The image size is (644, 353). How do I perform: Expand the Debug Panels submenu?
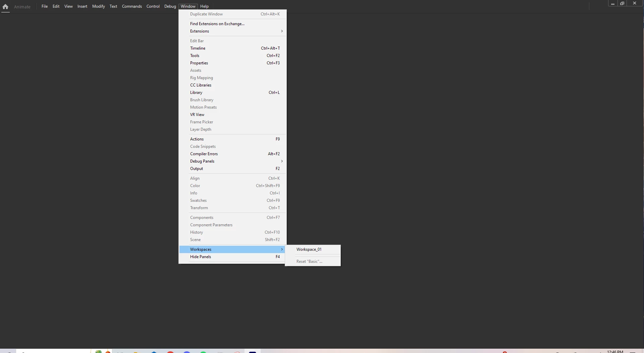point(232,161)
